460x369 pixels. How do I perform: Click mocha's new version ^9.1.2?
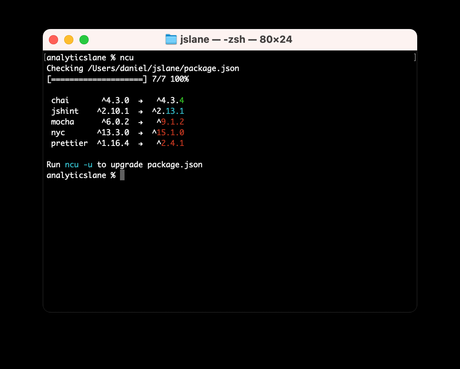pos(170,122)
